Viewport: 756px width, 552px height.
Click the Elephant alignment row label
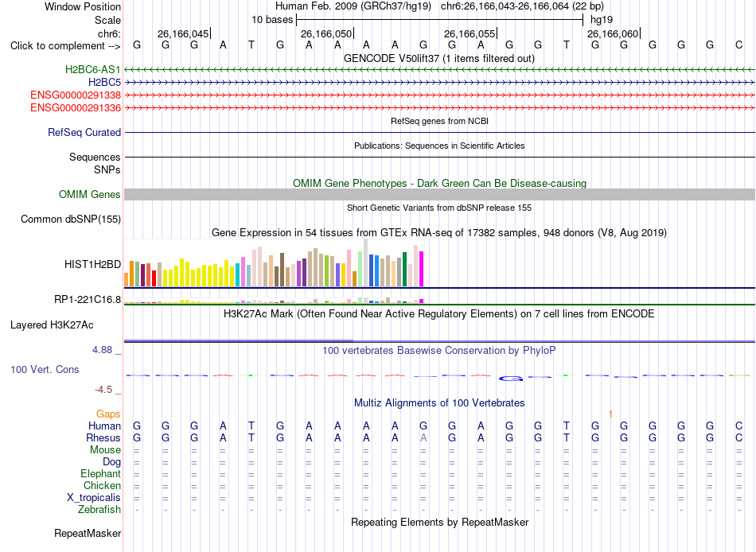(x=100, y=473)
